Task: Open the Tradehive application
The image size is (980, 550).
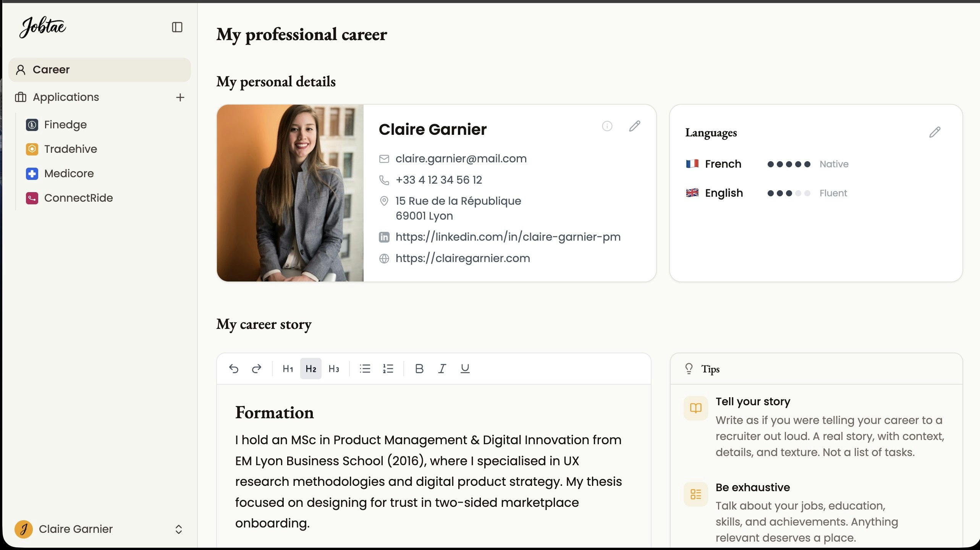Action: (x=71, y=149)
